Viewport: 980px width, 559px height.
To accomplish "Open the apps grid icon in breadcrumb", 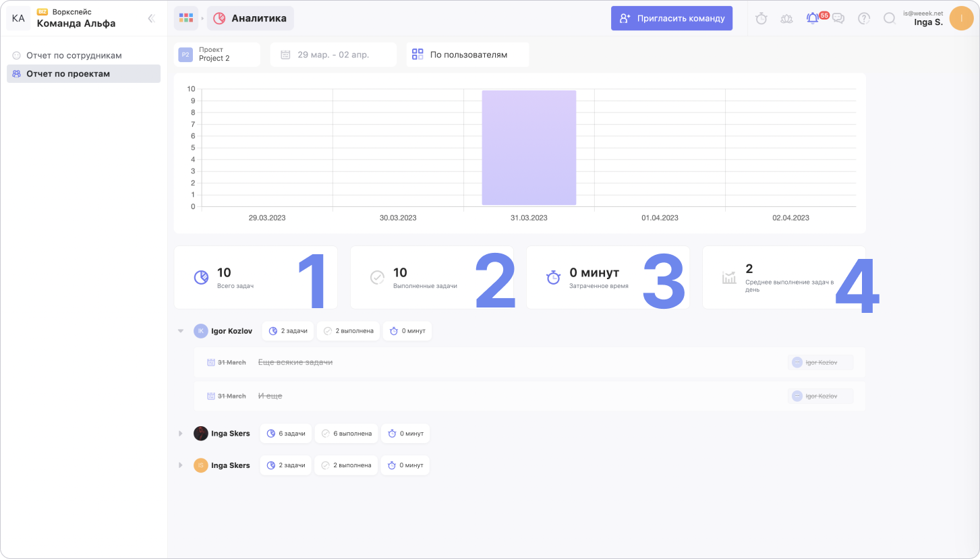I will point(186,18).
